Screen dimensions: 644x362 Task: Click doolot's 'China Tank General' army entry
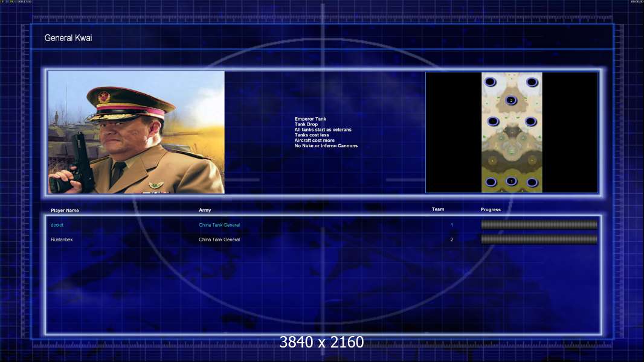tap(219, 225)
